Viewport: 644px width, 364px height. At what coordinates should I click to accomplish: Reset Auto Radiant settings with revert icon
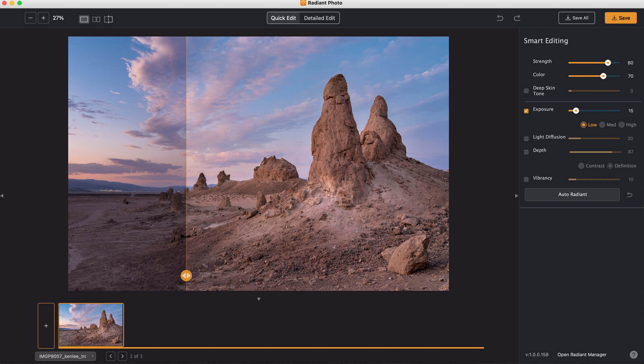coord(630,195)
